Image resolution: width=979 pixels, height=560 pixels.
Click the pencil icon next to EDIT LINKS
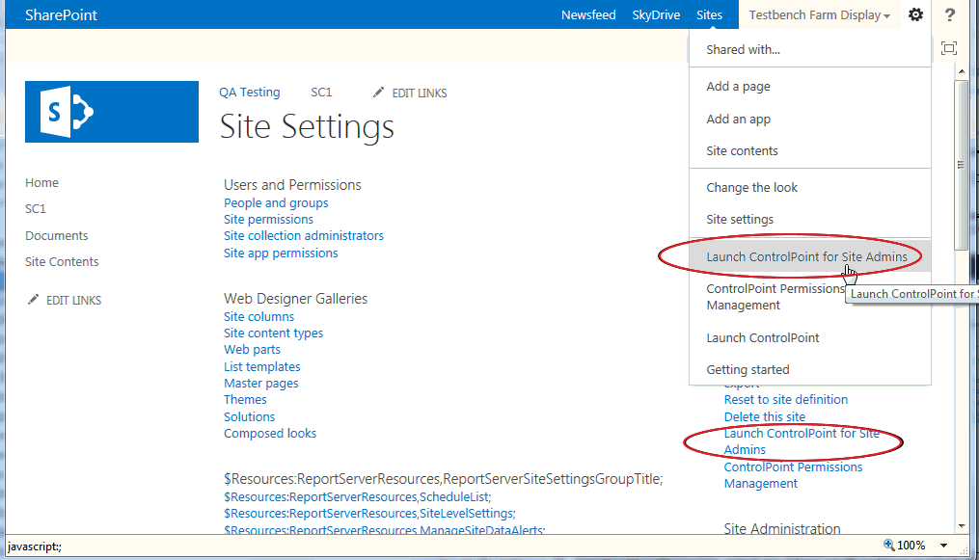379,93
